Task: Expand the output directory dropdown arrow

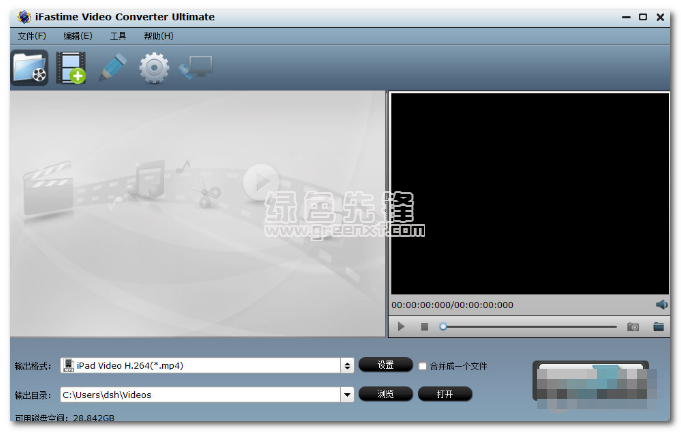Action: click(x=347, y=395)
